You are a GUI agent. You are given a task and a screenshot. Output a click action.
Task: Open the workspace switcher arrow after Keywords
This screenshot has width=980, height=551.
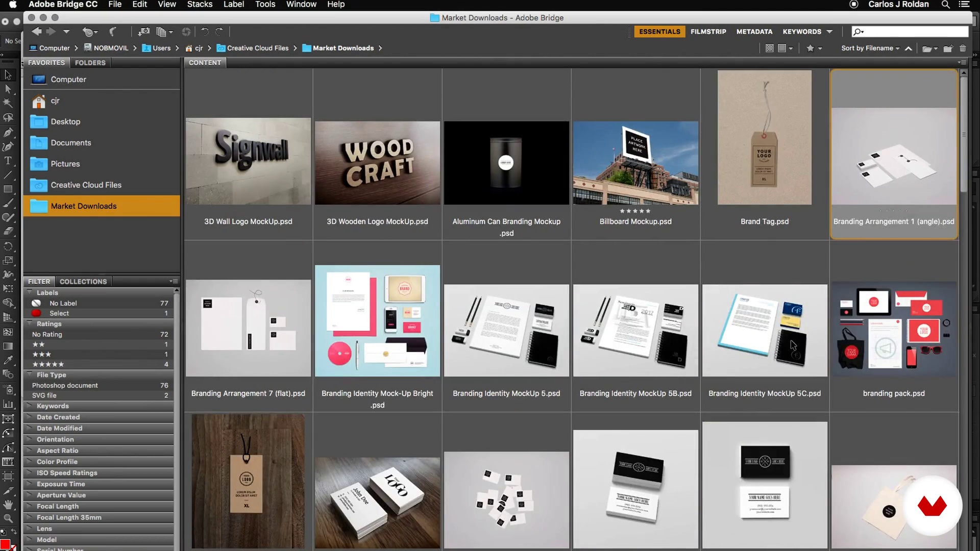coord(829,32)
